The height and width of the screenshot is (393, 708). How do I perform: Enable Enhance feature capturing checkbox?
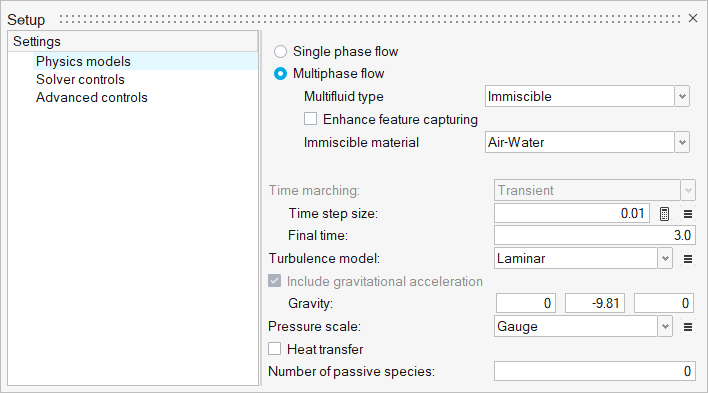310,119
